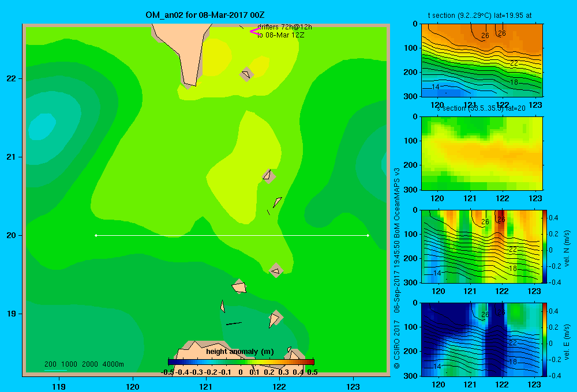577x392 pixels.
Task: Click the height anomaly color bar
Action: pos(241,362)
